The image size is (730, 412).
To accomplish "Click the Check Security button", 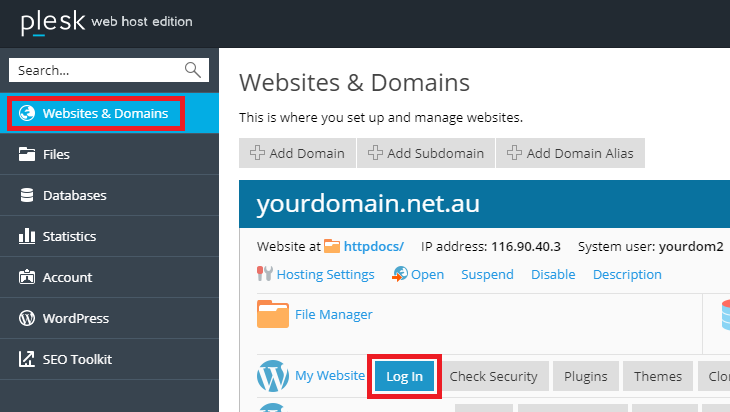I will (493, 376).
